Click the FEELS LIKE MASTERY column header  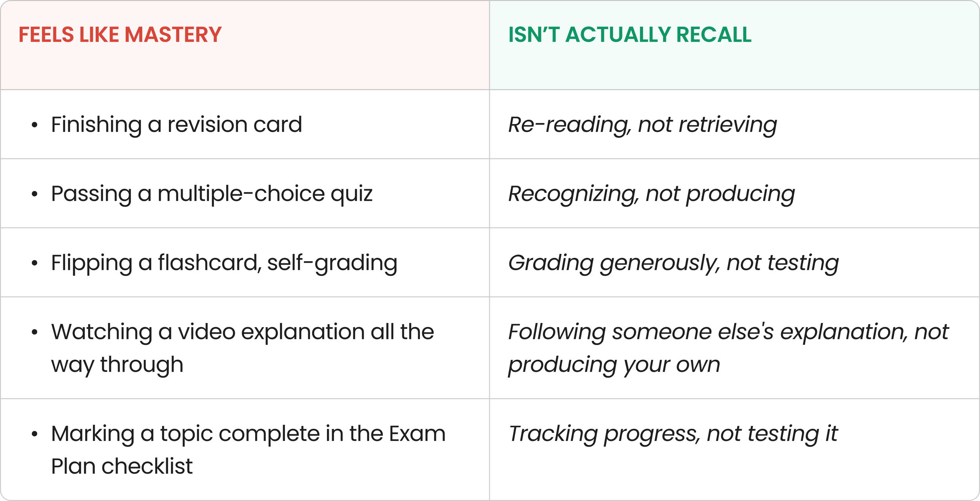120,35
